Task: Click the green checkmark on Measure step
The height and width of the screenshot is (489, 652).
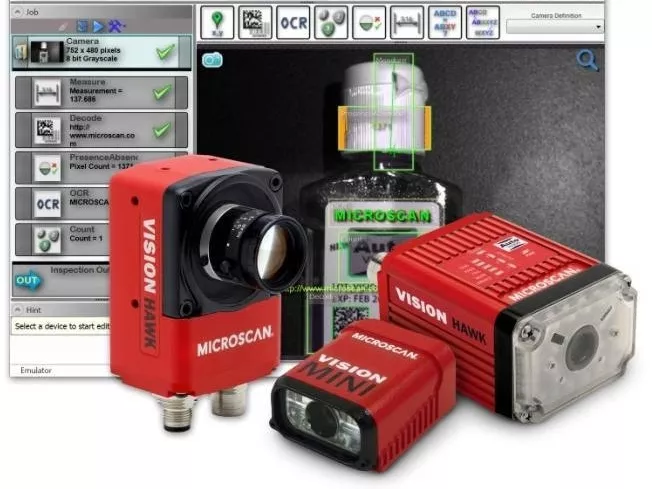Action: coord(163,91)
